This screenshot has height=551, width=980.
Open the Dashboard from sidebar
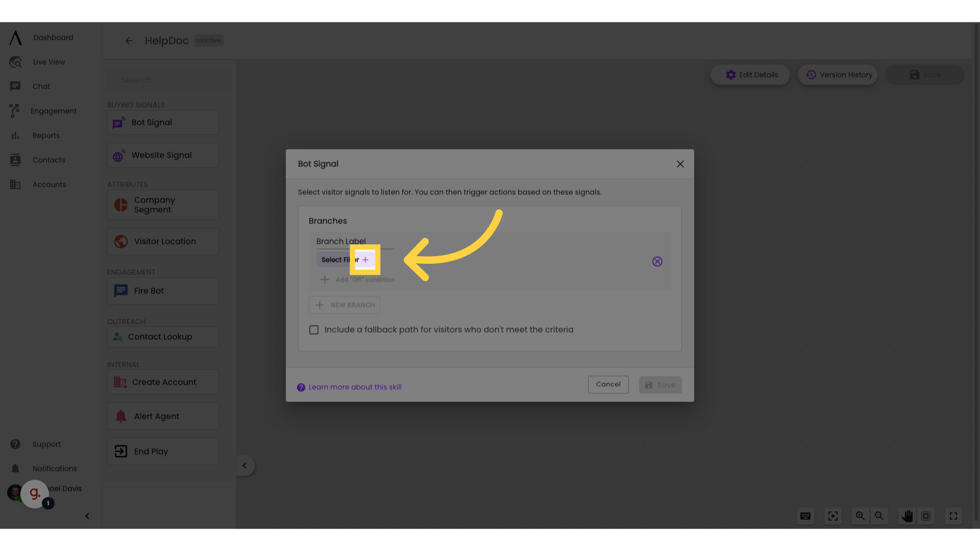pyautogui.click(x=53, y=37)
